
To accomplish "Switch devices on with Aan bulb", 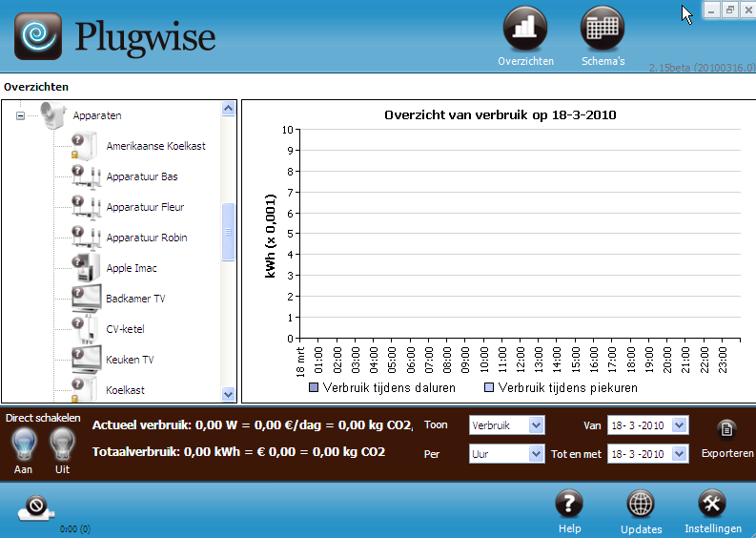I will coord(24,444).
